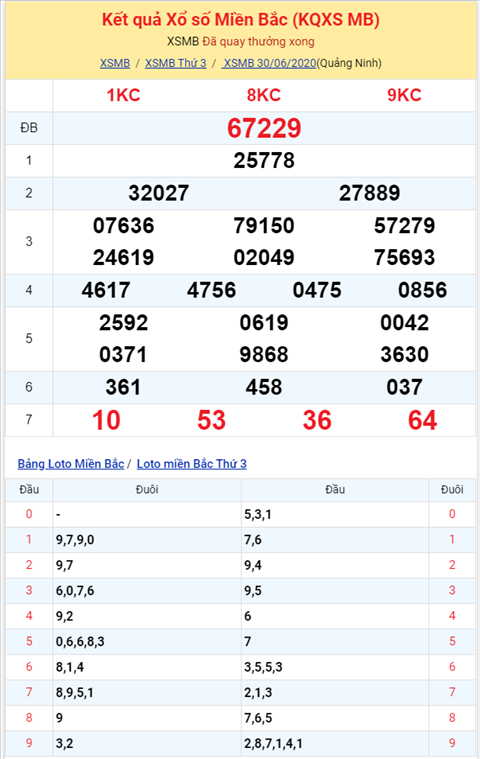Open the XSMB breadcrumb link

115,63
